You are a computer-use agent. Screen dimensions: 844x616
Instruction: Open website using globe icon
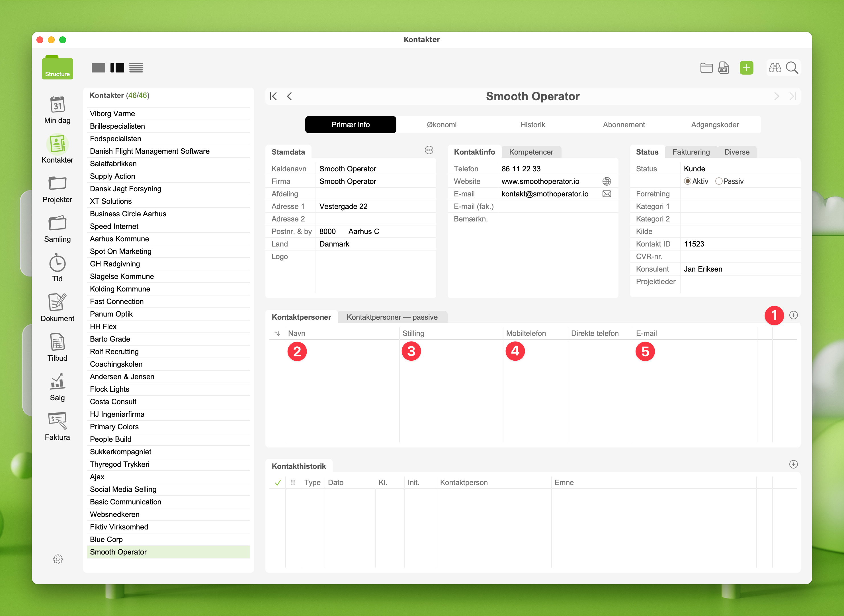click(607, 182)
